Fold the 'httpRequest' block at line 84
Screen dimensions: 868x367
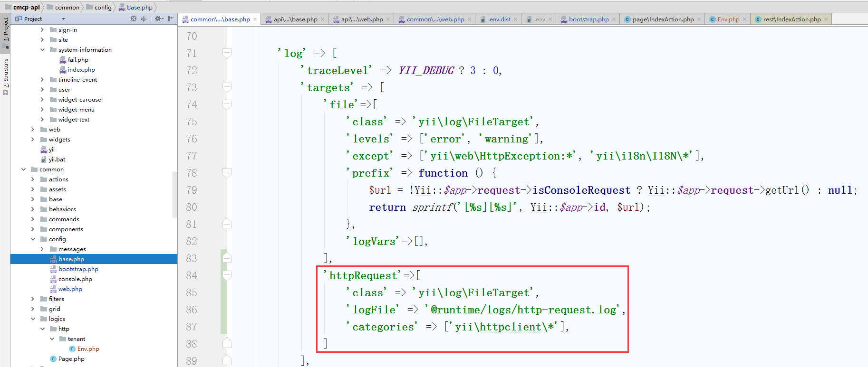pos(227,275)
